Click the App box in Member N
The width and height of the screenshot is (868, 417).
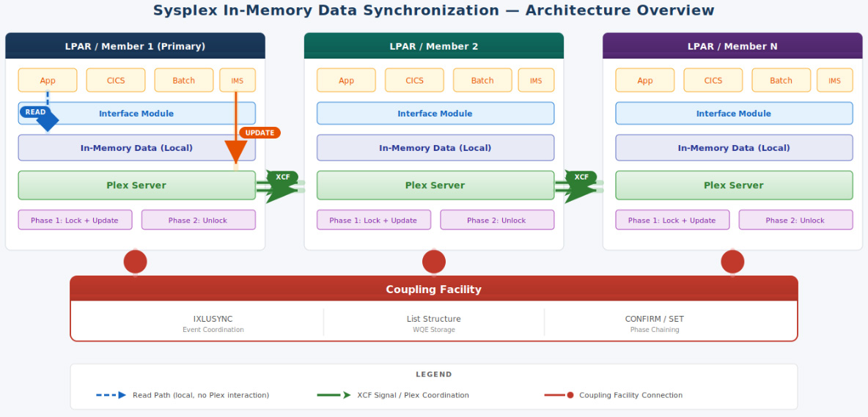pos(645,80)
